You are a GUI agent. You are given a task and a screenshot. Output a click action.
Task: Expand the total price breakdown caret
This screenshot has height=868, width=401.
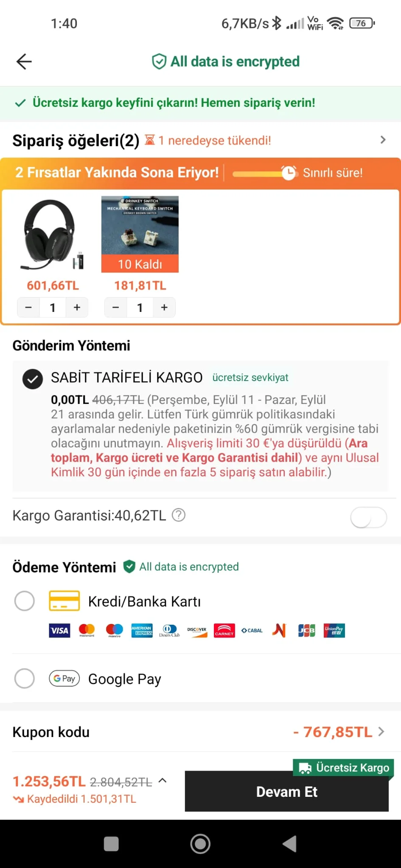coord(163,780)
